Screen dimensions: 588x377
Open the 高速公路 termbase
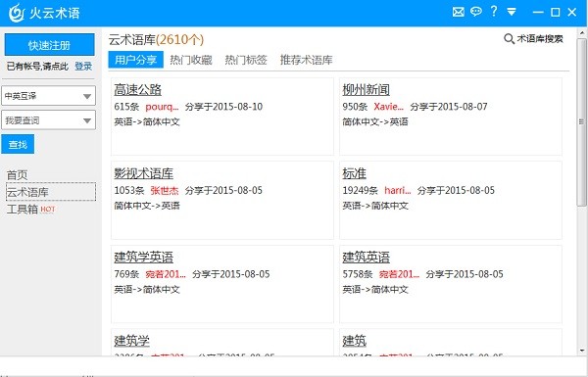click(x=137, y=89)
